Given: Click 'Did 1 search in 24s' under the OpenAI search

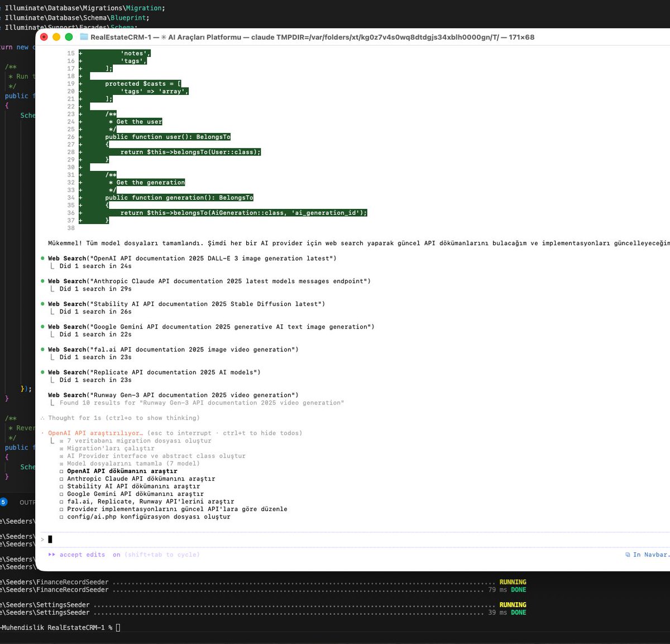Looking at the screenshot, I should (x=95, y=266).
